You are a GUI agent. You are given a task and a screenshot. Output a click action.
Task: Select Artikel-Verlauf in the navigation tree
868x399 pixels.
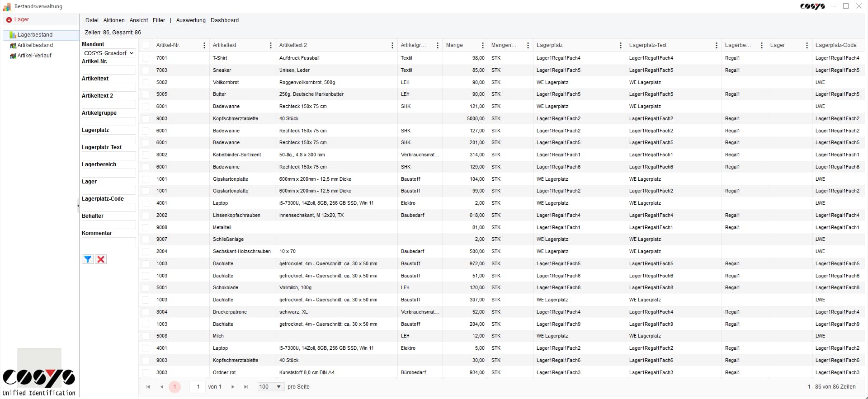point(34,56)
